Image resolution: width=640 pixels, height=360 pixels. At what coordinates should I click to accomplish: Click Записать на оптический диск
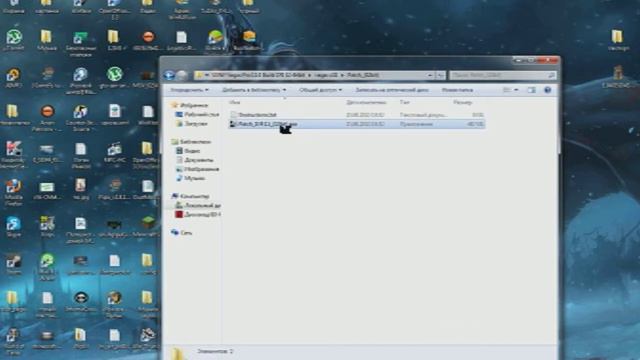point(392,90)
